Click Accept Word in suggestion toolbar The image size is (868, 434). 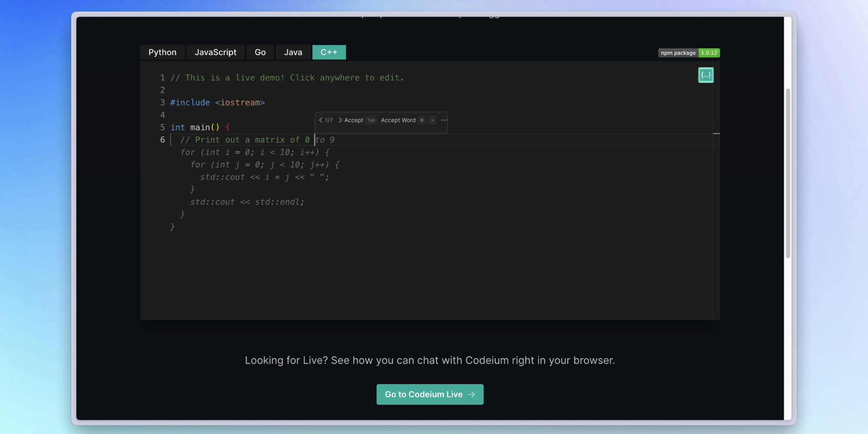point(398,120)
